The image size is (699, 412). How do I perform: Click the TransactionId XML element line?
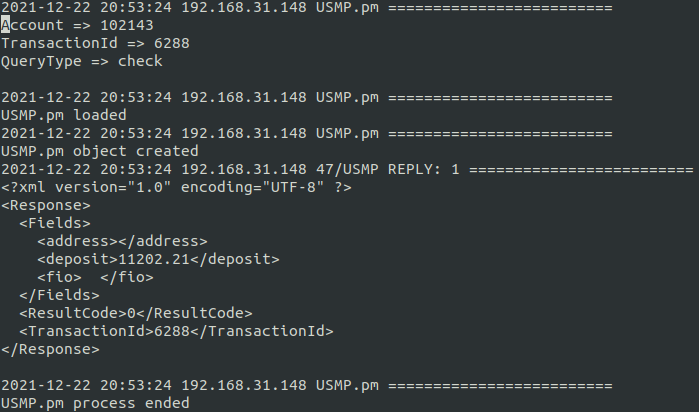tap(176, 331)
